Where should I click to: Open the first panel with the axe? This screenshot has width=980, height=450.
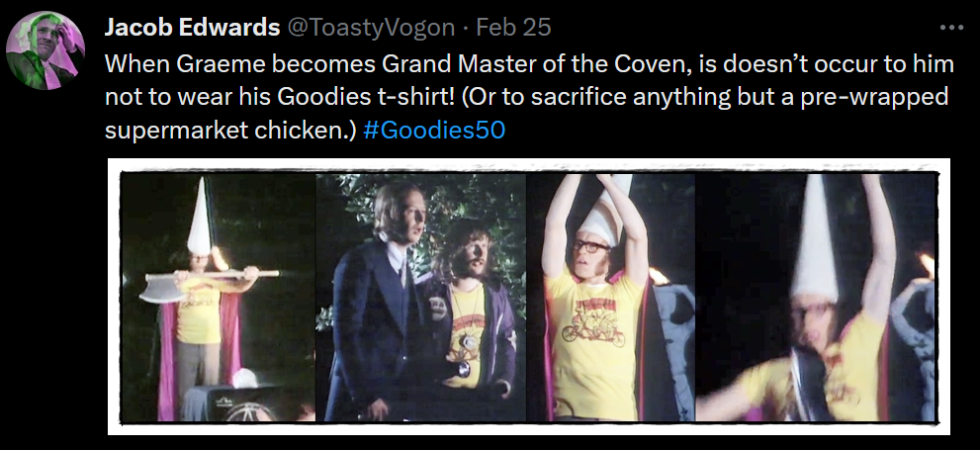tap(218, 298)
